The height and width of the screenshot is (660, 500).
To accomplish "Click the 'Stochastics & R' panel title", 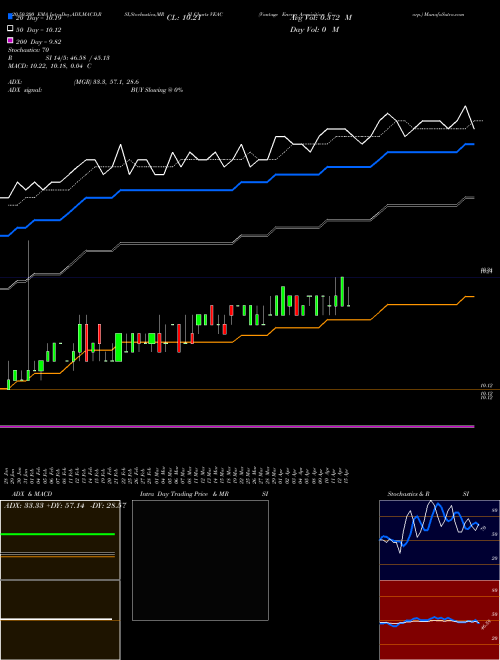I will click(408, 494).
